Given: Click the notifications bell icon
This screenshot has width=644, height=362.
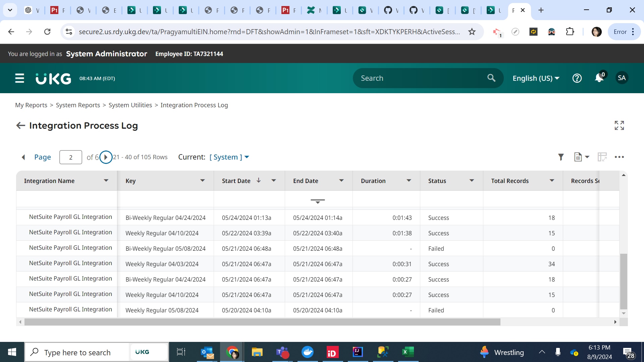Looking at the screenshot, I should 599,78.
